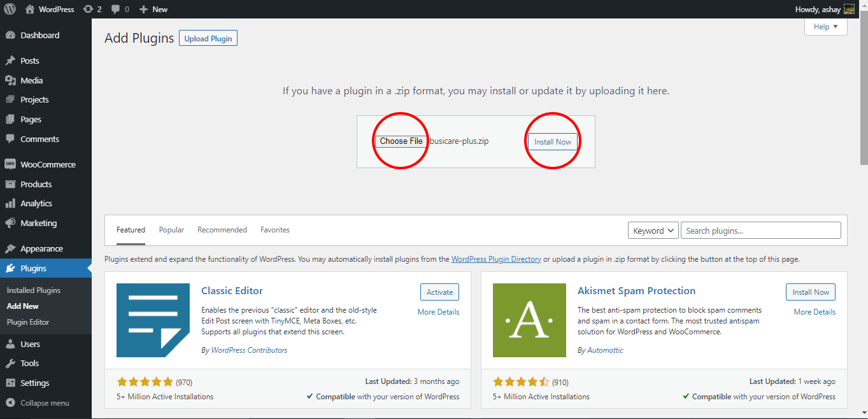Click the Posts pushpin icon
The width and height of the screenshot is (868, 419).
coord(10,61)
